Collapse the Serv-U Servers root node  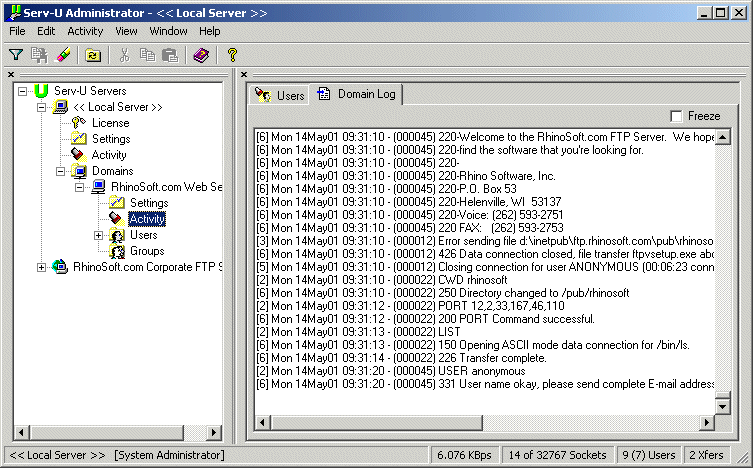[x=23, y=91]
